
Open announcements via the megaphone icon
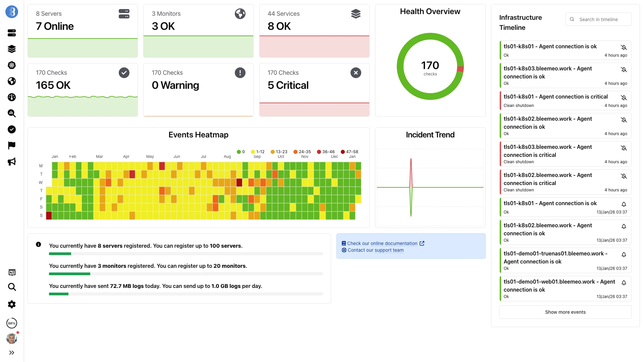tap(12, 162)
